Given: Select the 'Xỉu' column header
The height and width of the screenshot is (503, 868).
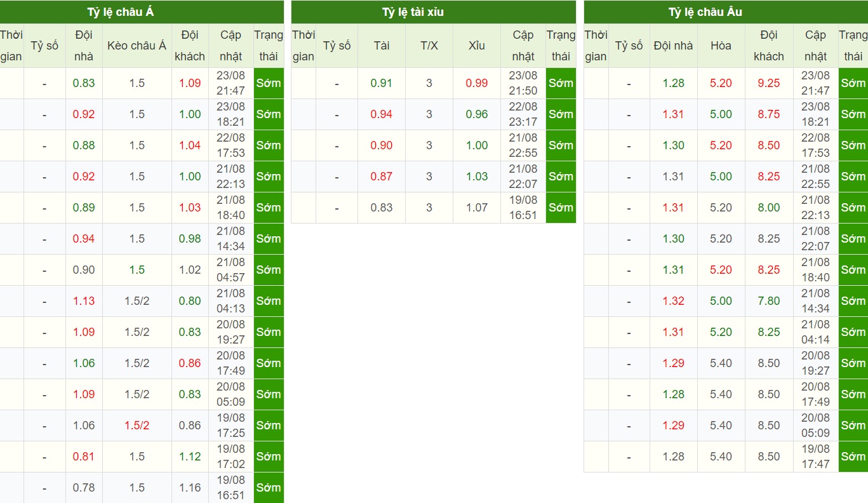Looking at the screenshot, I should click(477, 46).
